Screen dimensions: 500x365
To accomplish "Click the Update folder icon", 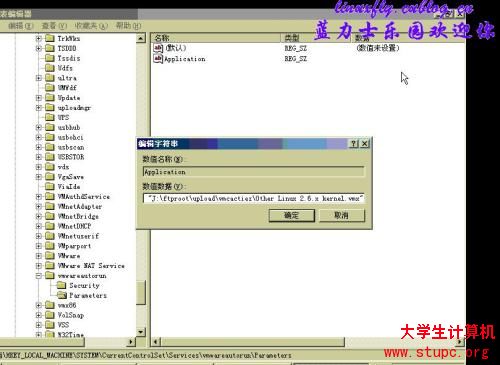I will click(50, 97).
